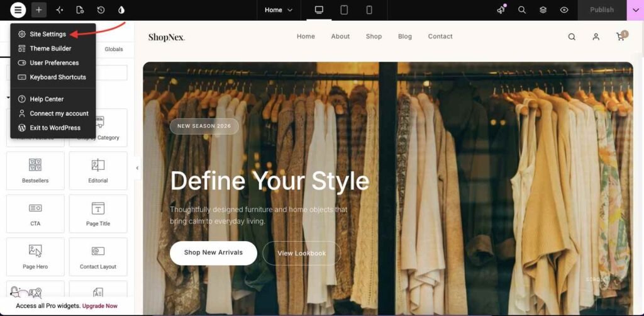Select Connect my account menu entry

(x=53, y=113)
